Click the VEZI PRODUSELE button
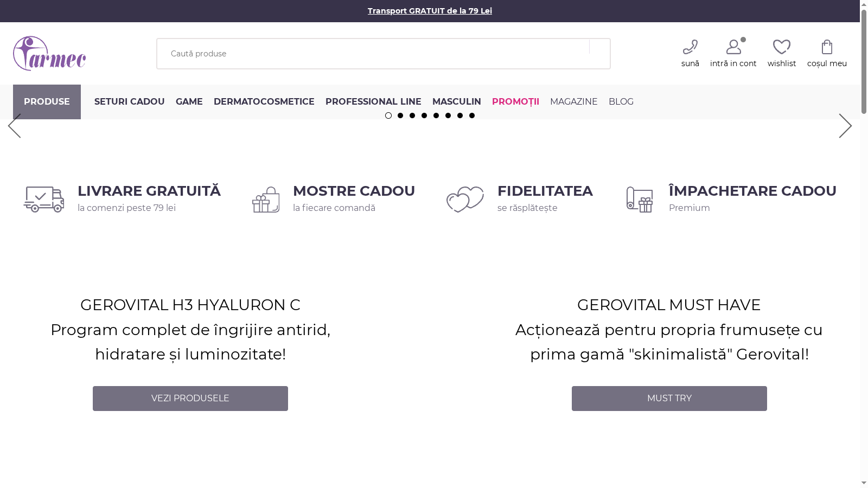The width and height of the screenshot is (868, 488). click(x=190, y=399)
